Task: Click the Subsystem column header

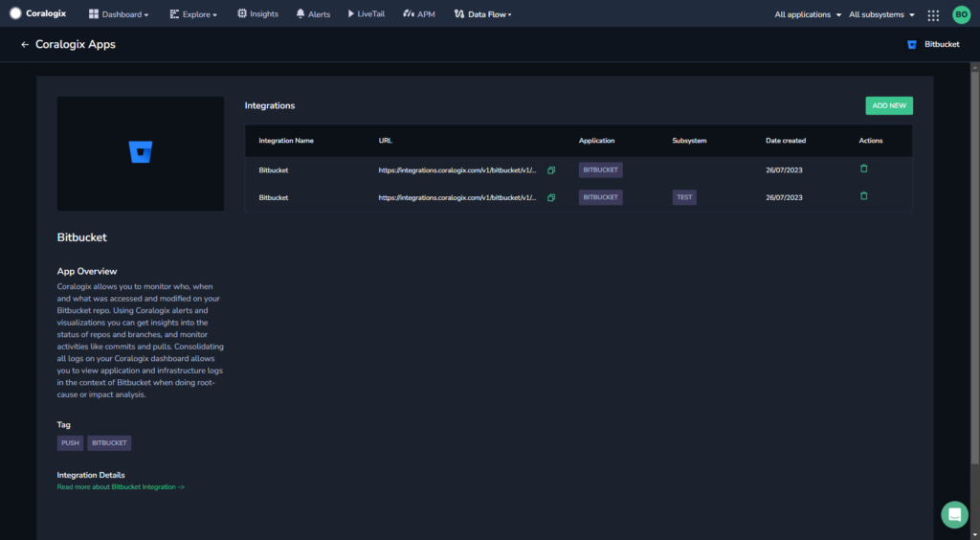Action: tap(689, 141)
